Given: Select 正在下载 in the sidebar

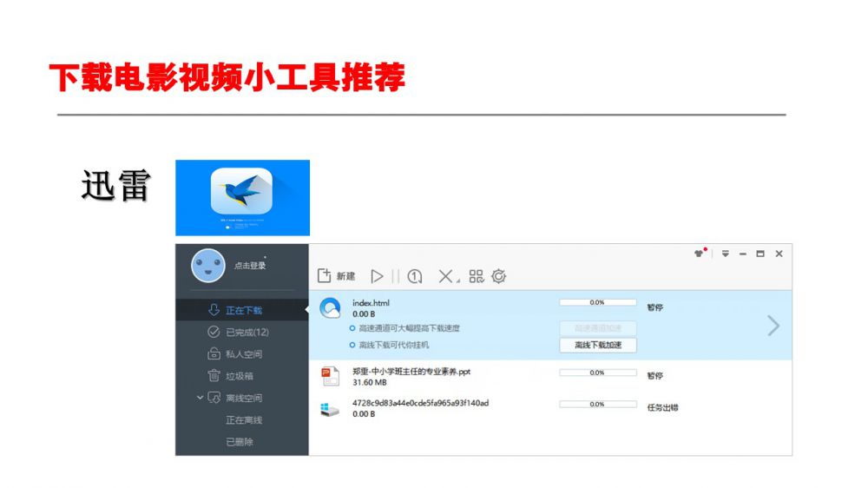Looking at the screenshot, I should click(243, 310).
